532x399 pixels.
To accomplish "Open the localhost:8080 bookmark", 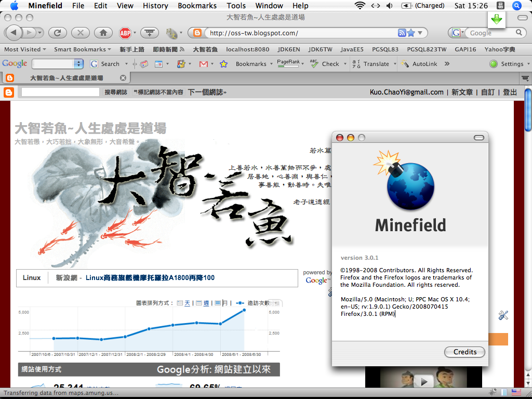I will (248, 49).
